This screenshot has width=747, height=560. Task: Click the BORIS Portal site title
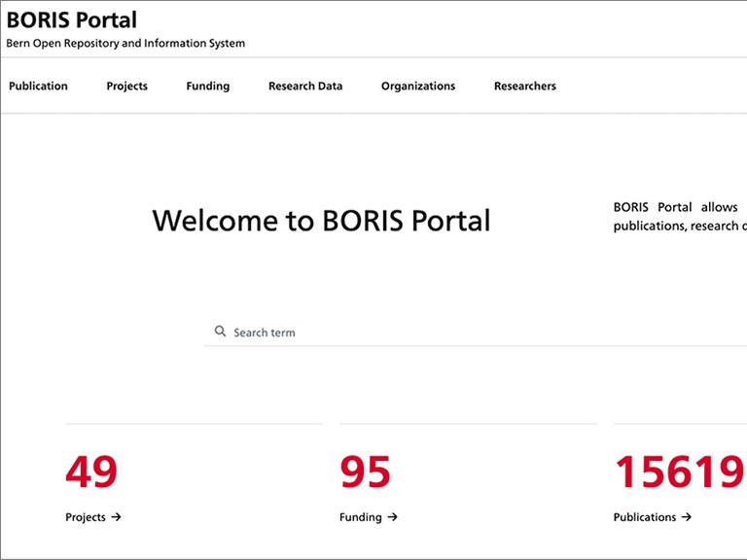tap(71, 20)
